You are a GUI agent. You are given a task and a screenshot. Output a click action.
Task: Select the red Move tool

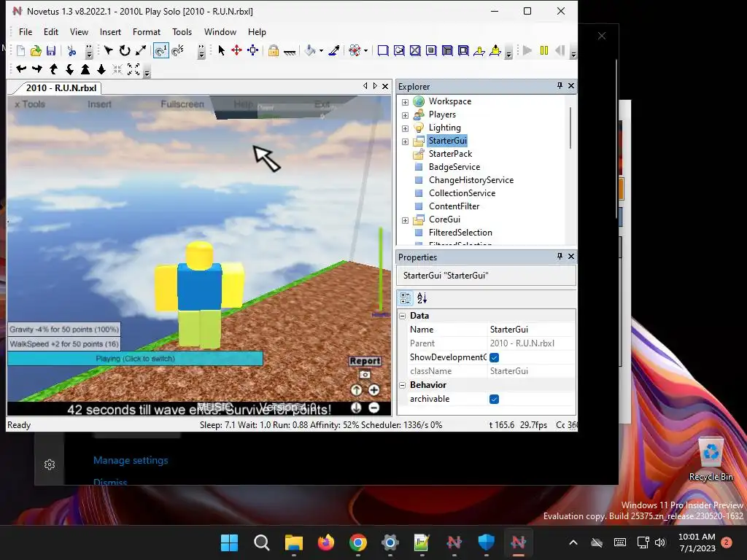237,50
